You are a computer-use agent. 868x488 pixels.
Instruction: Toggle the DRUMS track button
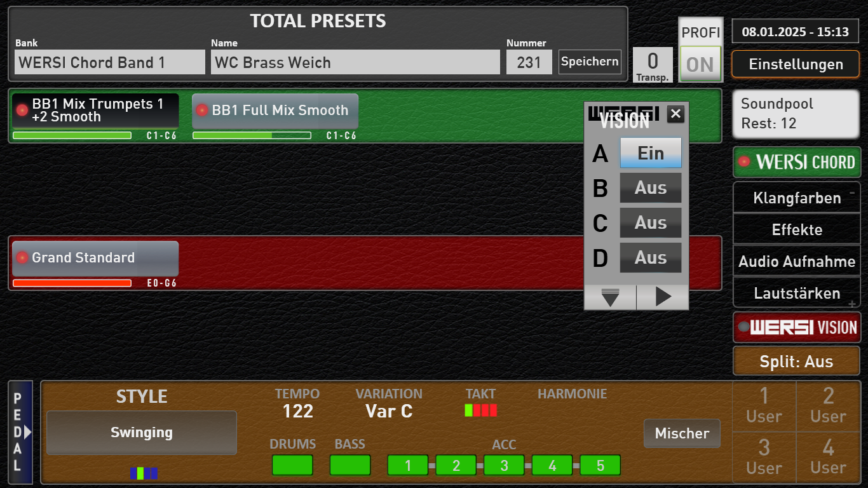tap(292, 465)
